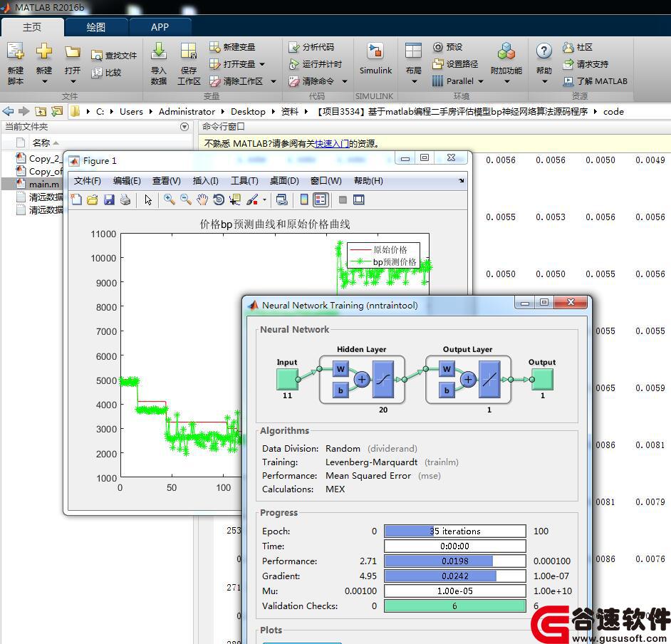Create a new figure in Figure 1 toolbar
This screenshot has height=644, width=671.
[77, 200]
